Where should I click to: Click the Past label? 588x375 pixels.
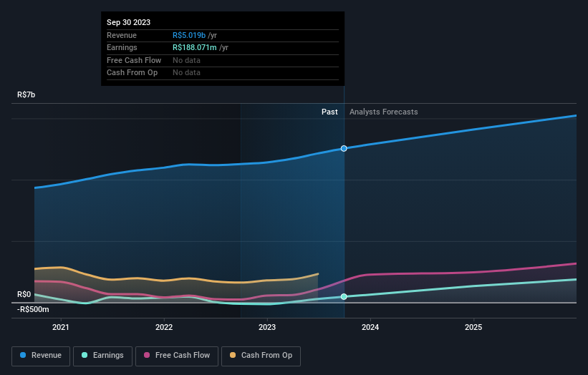pos(329,112)
